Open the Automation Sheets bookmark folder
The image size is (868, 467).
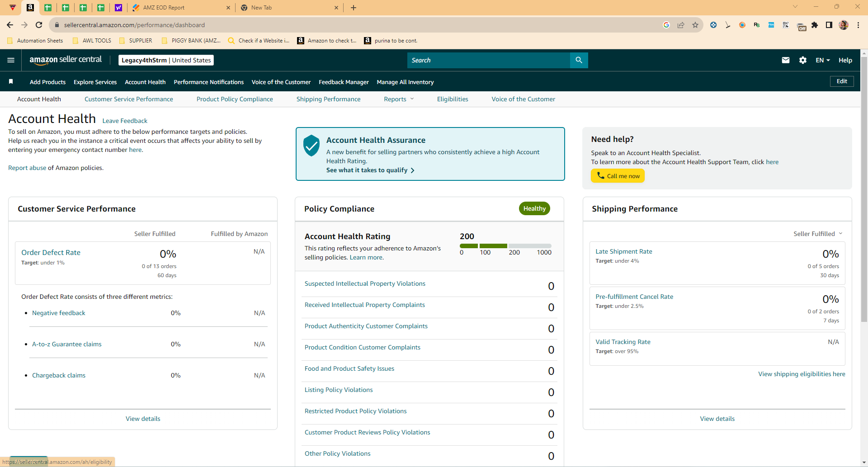click(x=35, y=41)
